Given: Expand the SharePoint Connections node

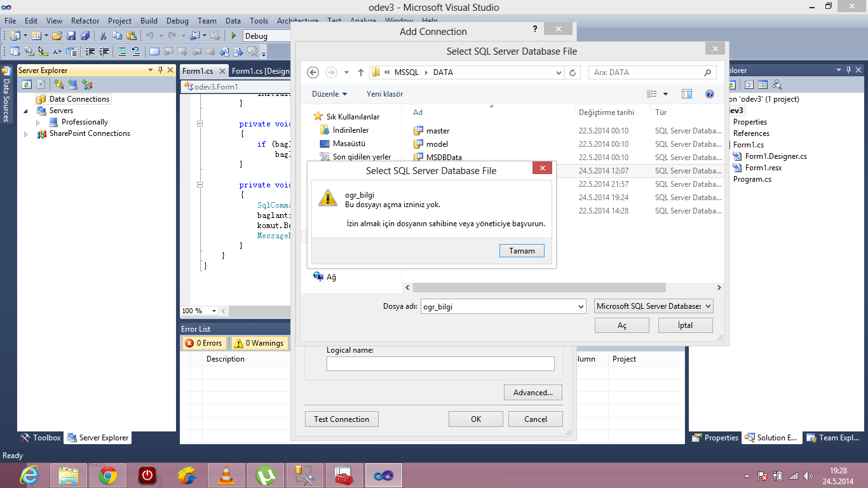Looking at the screenshot, I should [x=26, y=134].
